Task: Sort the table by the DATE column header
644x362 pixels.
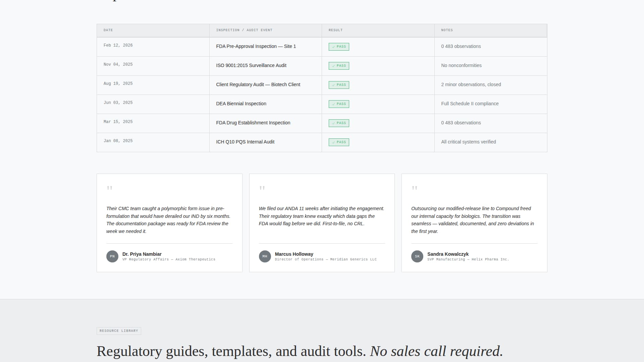Action: (x=108, y=30)
